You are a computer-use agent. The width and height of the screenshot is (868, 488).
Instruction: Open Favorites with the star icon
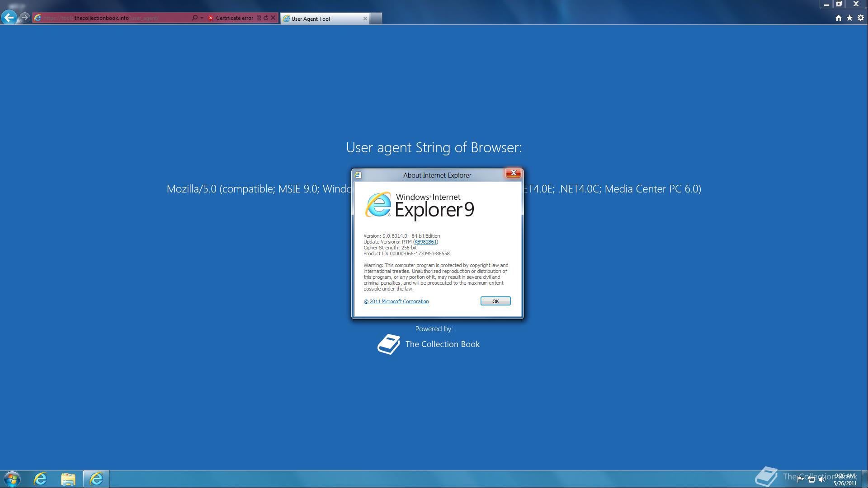pyautogui.click(x=849, y=18)
